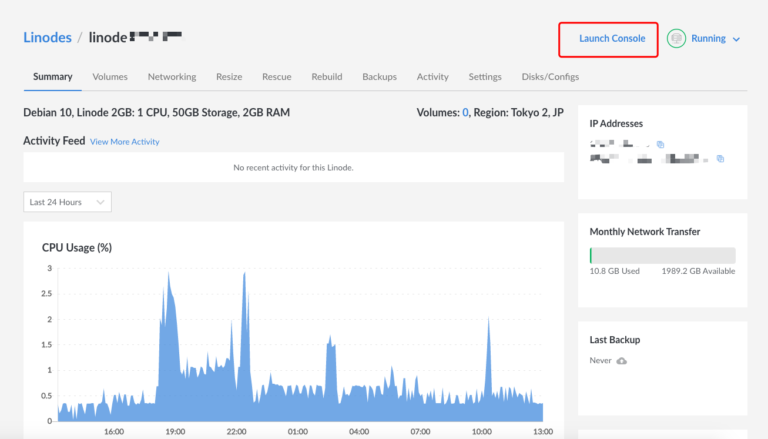Select the Resize tab
This screenshot has width=768, height=439.
(x=229, y=77)
